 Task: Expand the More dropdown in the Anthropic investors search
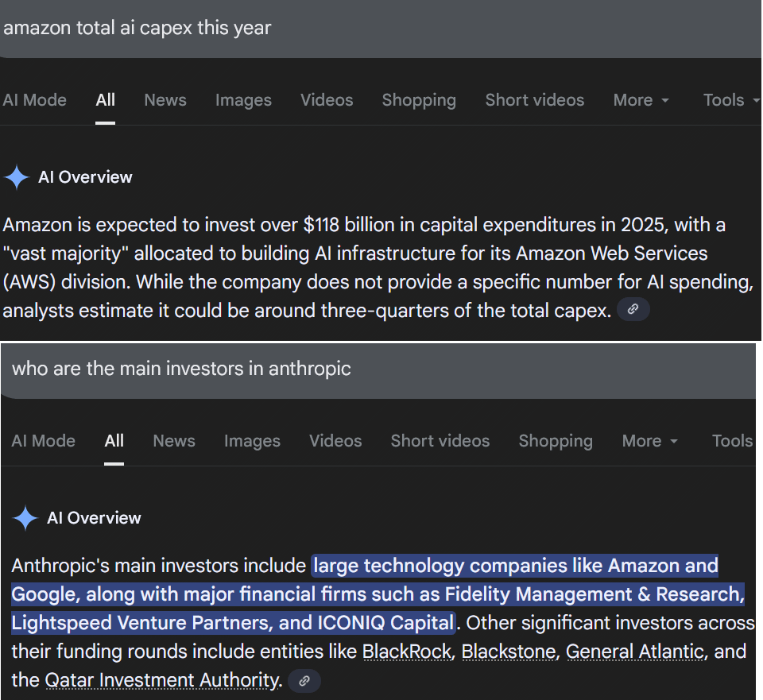click(x=649, y=441)
